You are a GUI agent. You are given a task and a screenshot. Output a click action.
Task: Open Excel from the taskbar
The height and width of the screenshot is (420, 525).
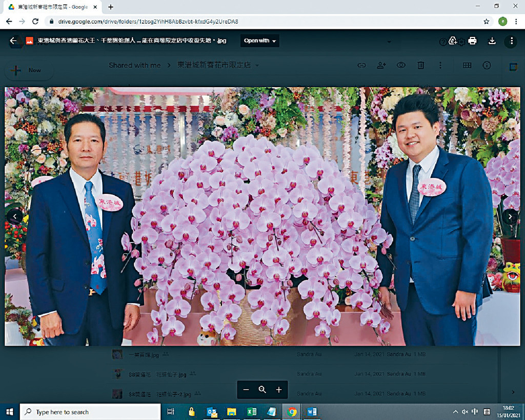click(252, 412)
